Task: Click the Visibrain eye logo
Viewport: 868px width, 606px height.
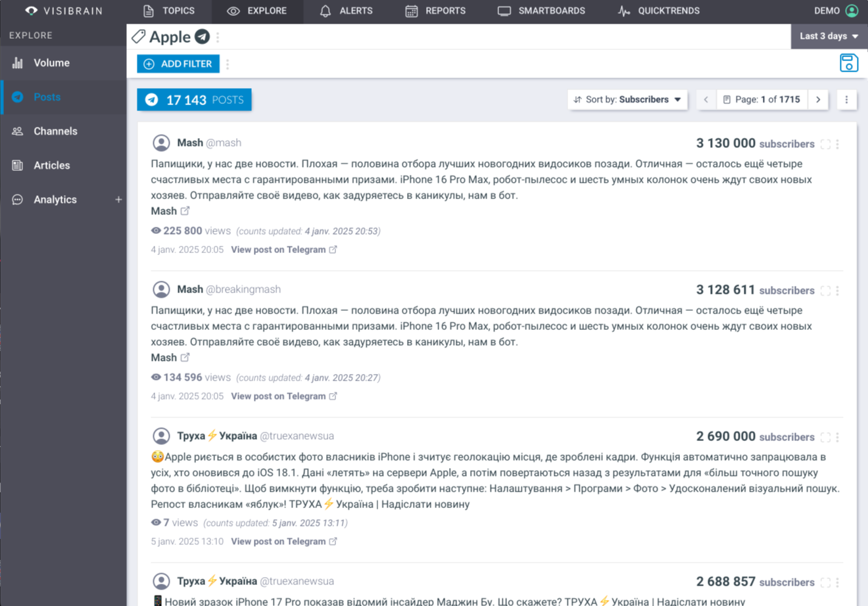Action: pyautogui.click(x=31, y=11)
